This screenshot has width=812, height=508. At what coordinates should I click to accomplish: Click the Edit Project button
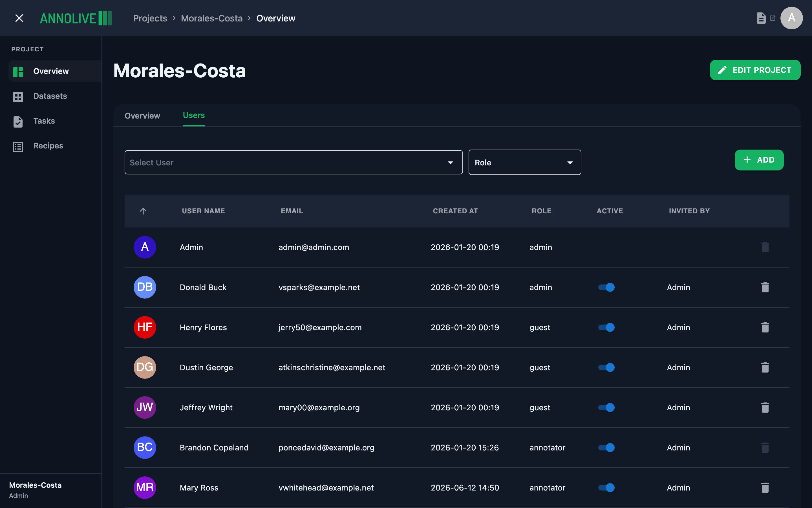(755, 70)
